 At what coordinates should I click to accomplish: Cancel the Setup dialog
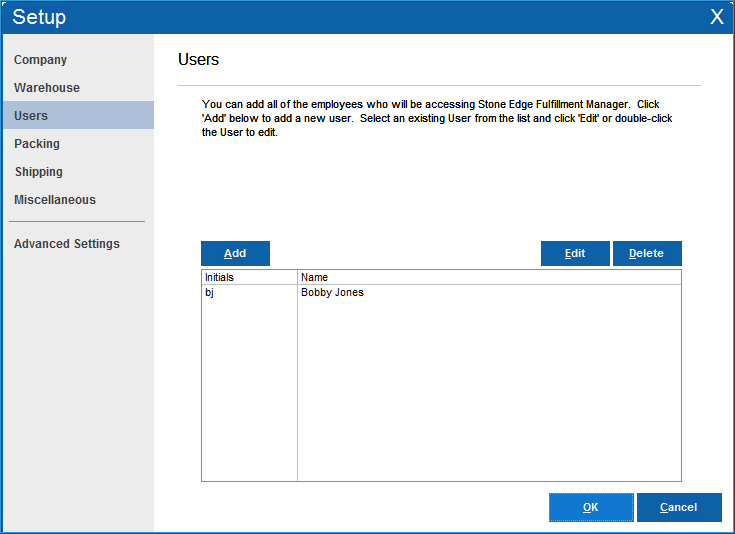click(x=678, y=507)
